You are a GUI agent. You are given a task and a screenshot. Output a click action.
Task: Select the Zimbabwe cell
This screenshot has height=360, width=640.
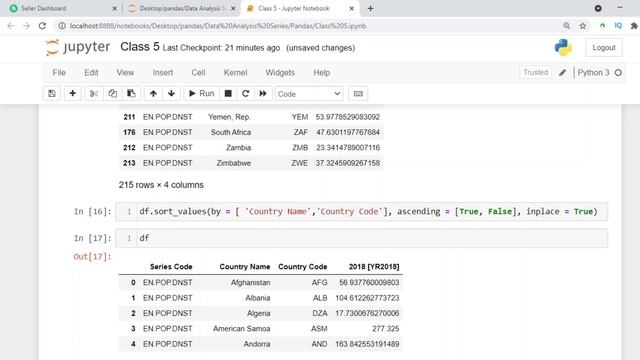tap(233, 163)
